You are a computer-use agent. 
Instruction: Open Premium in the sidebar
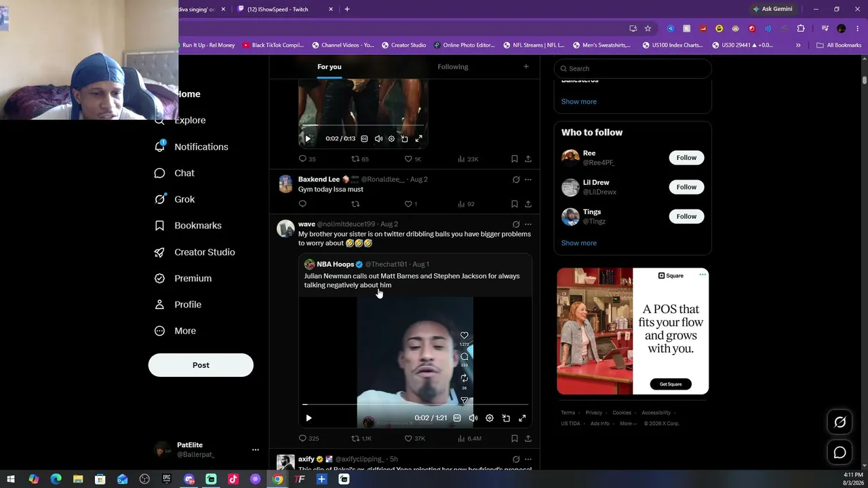[183, 279]
